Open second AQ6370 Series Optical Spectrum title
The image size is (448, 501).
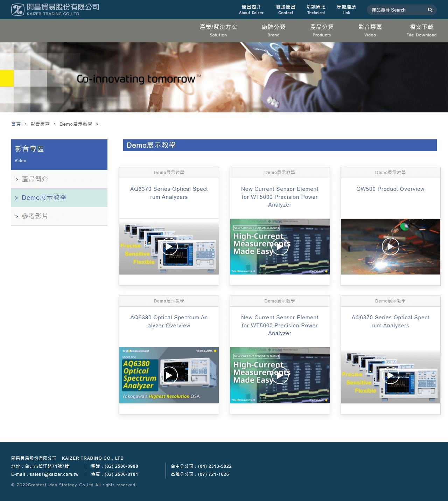(x=391, y=321)
